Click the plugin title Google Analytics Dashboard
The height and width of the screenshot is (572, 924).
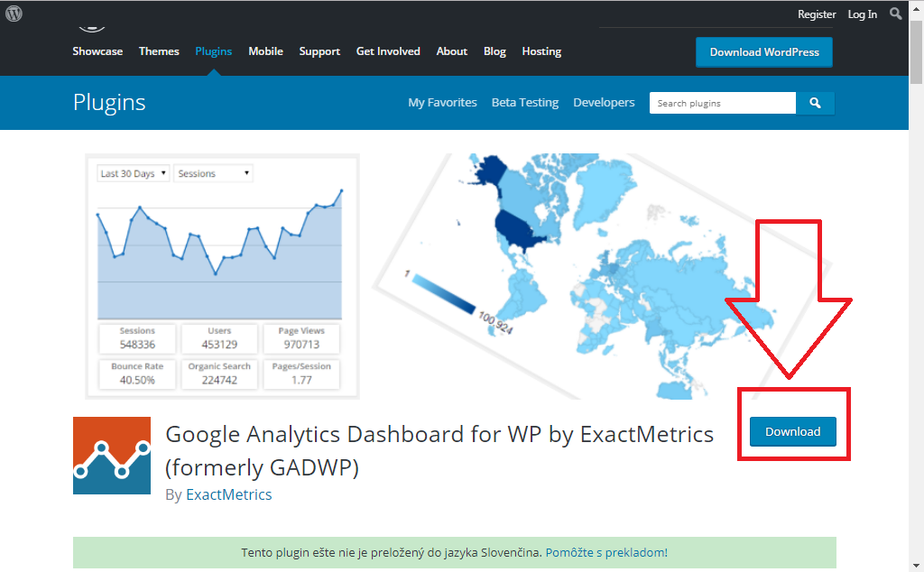[439, 450]
